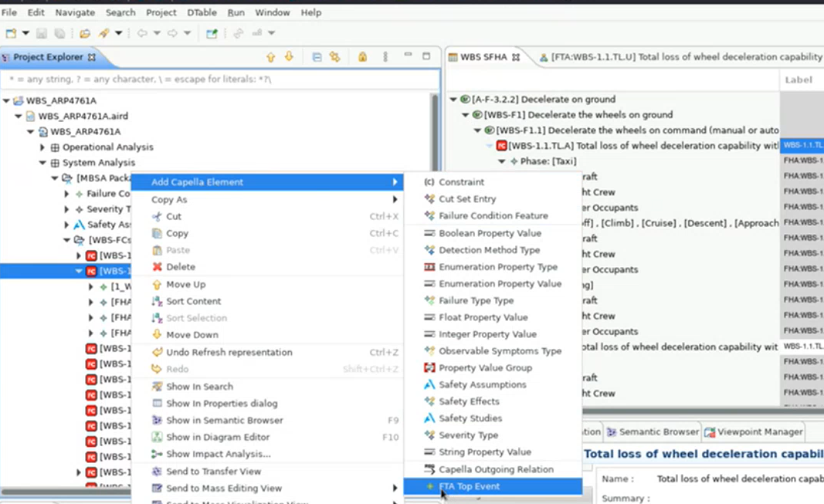Click Undo Refresh representation

coord(267,352)
